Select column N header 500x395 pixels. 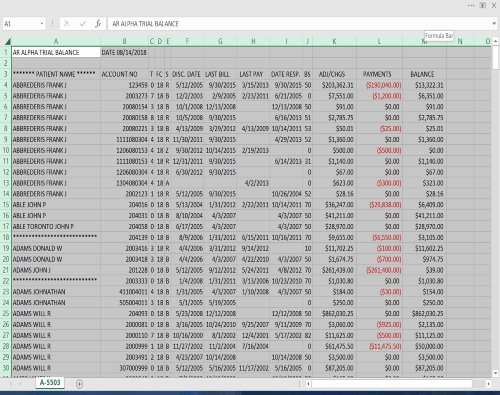tap(460, 41)
